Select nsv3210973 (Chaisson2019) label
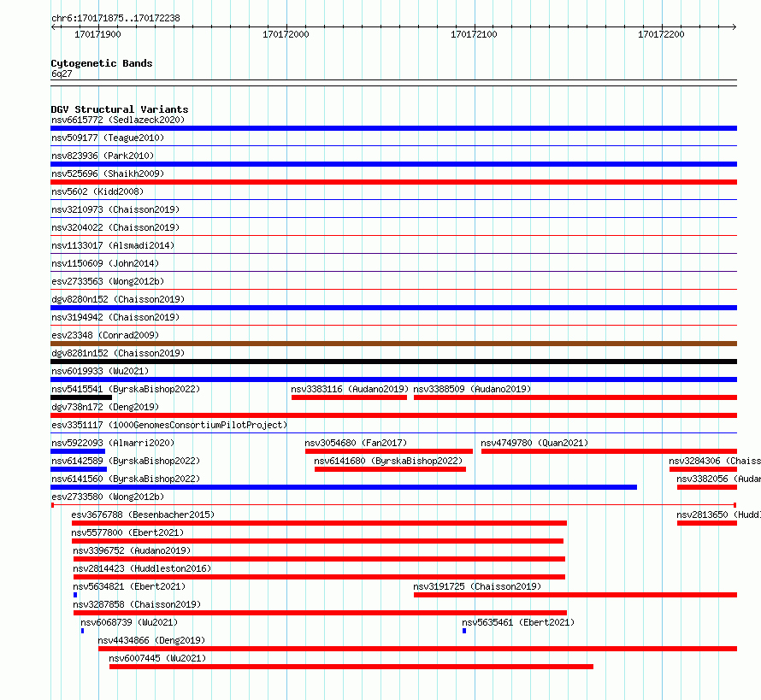This screenshot has height=700, width=761. [115, 209]
